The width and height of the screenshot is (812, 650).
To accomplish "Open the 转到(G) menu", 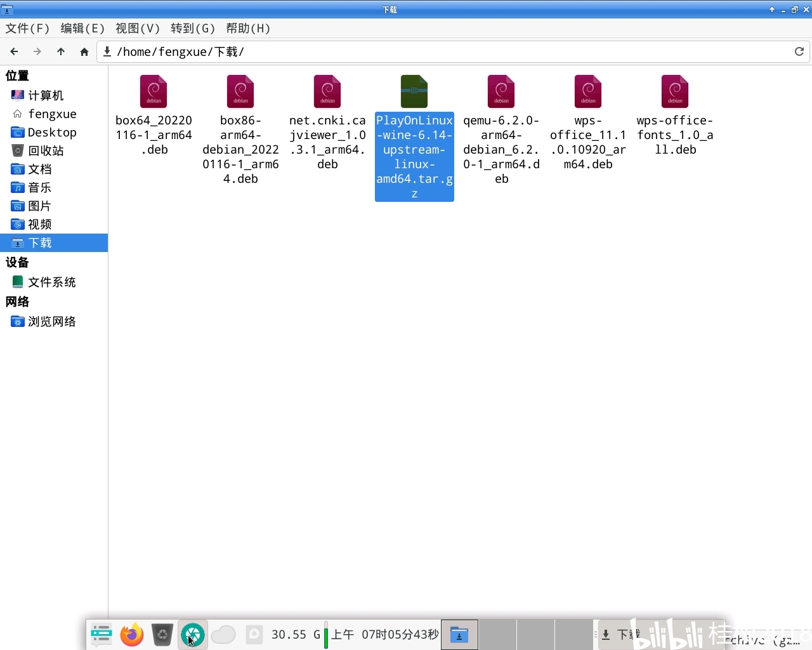I will [x=193, y=29].
